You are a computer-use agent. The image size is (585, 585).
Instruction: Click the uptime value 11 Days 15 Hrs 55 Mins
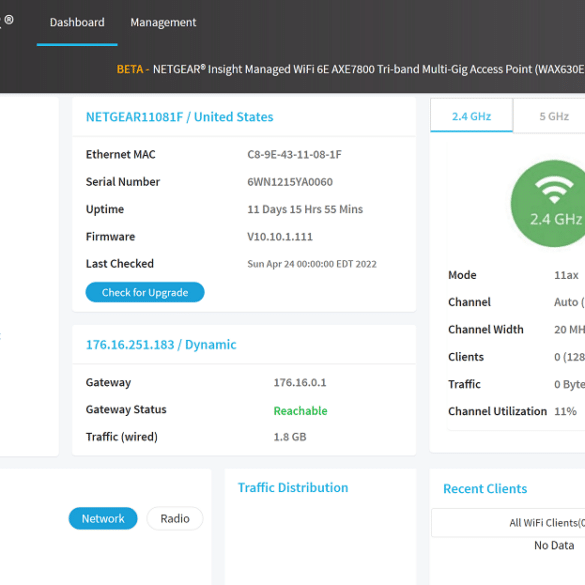point(305,209)
